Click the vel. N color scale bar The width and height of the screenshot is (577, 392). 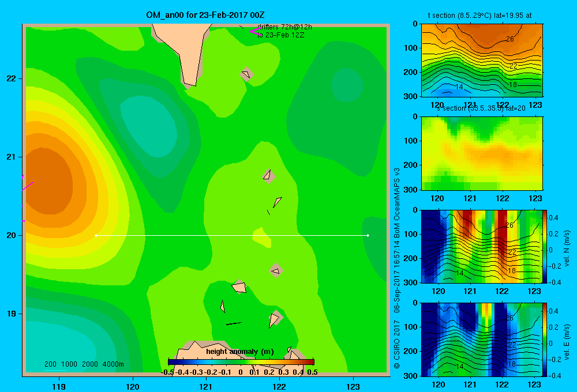[x=545, y=246]
